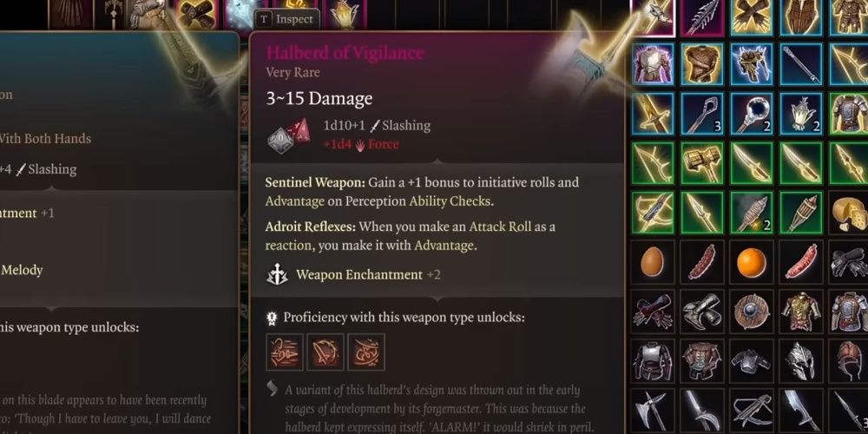Select the orb-topped staff item
Image resolution: width=868 pixels, height=434 pixels.
(x=752, y=113)
